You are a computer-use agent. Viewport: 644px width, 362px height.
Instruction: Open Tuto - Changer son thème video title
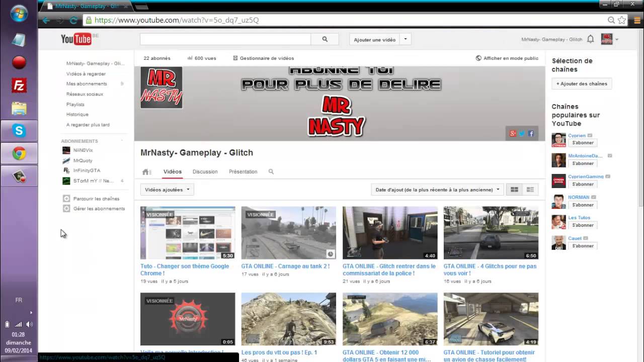tap(185, 269)
